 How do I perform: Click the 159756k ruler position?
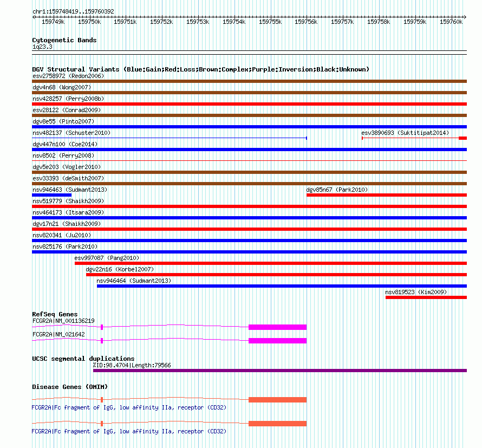(306, 22)
